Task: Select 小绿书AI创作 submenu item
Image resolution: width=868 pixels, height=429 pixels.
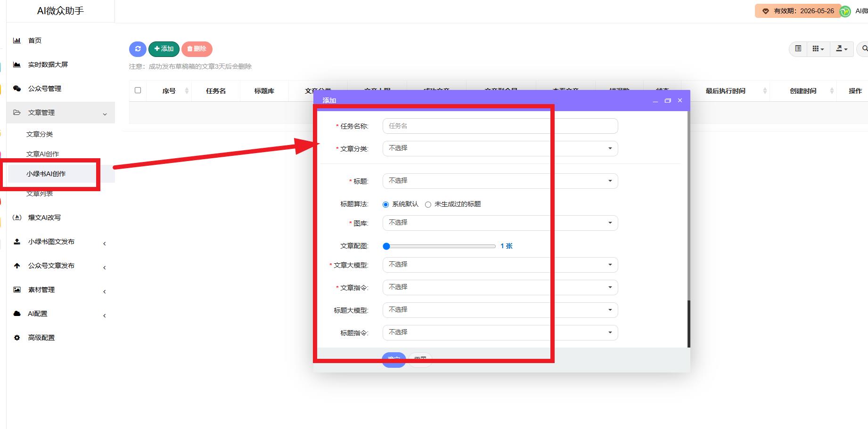Action: pyautogui.click(x=46, y=174)
